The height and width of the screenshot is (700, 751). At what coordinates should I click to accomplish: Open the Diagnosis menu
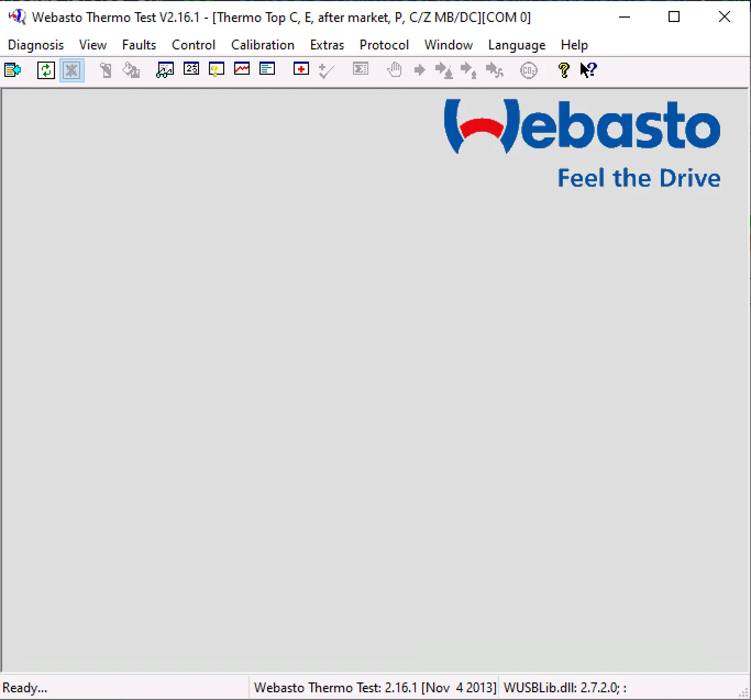pos(35,45)
